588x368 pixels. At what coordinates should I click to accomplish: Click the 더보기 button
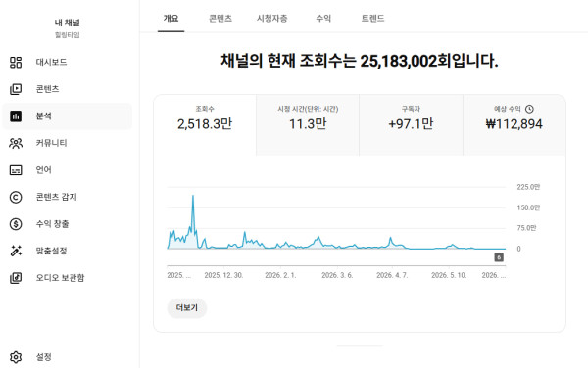coord(187,308)
